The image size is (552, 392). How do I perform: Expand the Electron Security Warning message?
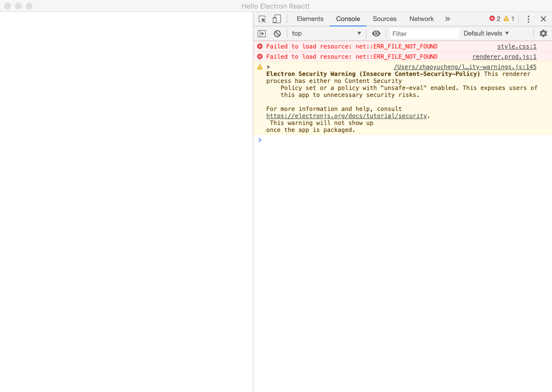coord(269,67)
